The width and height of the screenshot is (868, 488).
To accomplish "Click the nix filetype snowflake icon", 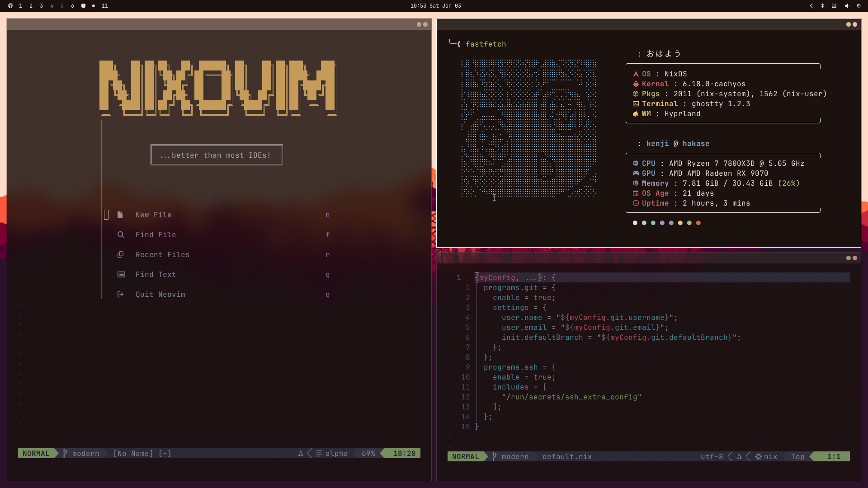I will [759, 457].
